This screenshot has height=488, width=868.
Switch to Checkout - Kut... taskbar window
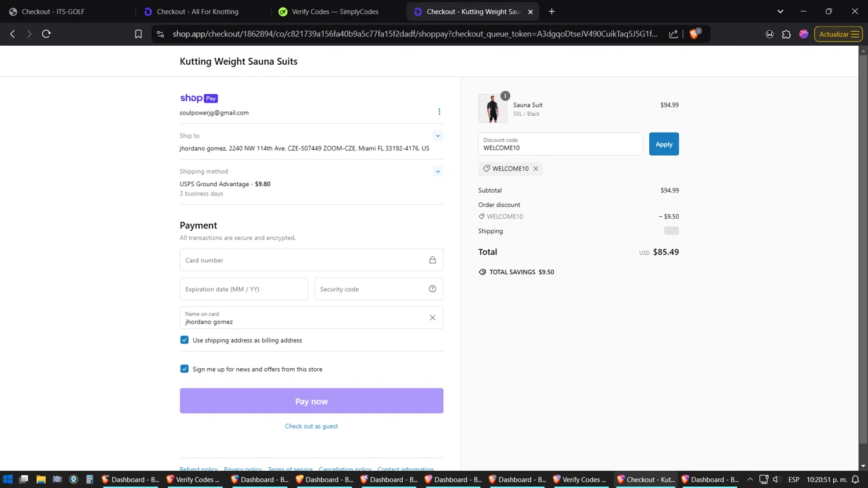[646, 479]
